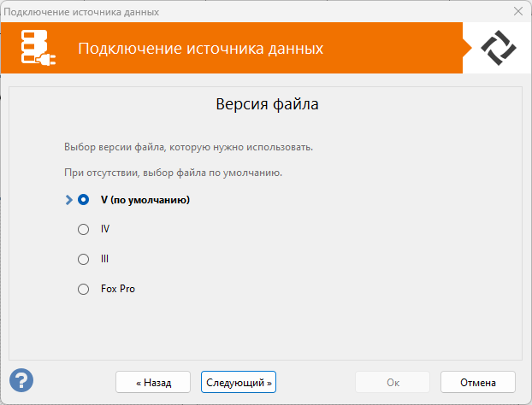Proceed with the "Следующий »" button
The image size is (532, 405).
tap(239, 381)
